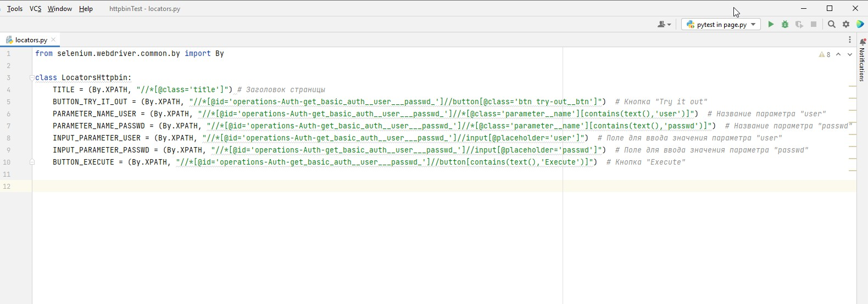Start debugging with the green bug icon
This screenshot has width=868, height=304.
click(785, 24)
